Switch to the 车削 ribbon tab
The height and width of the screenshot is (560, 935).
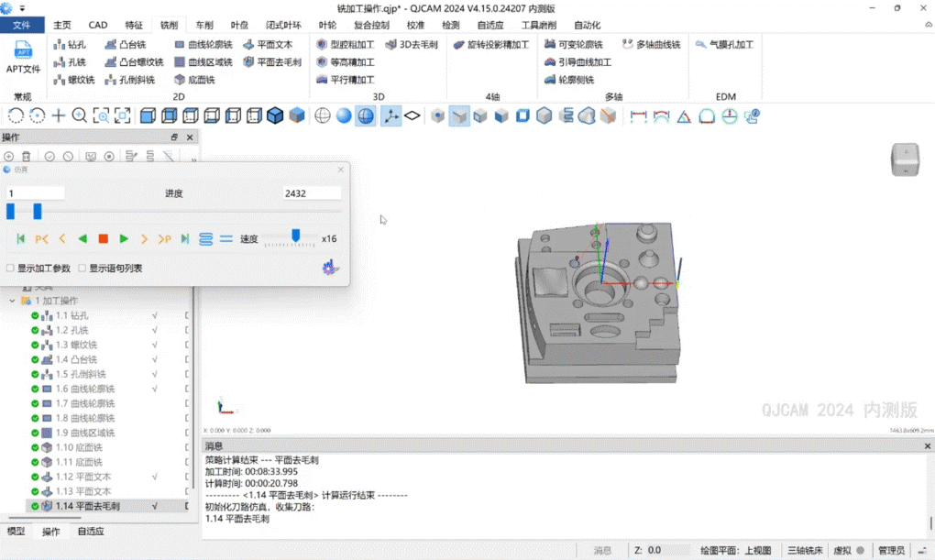[x=204, y=25]
